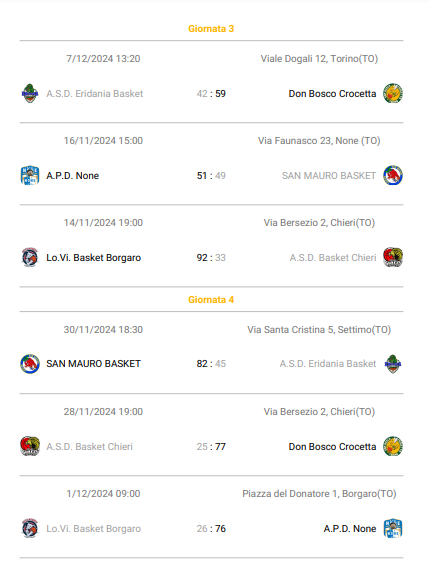Viewport: 430px width, 564px height.
Task: Open the Giornata 4 heading
Action: 211,300
